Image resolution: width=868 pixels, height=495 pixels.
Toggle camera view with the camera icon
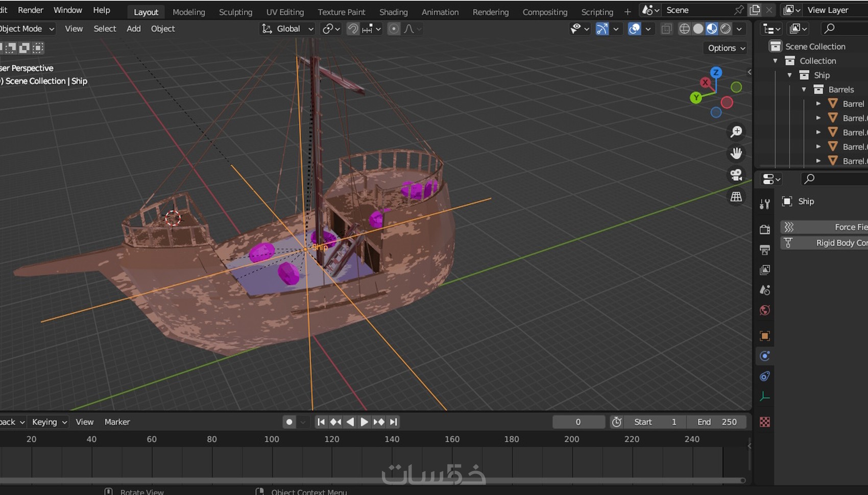tap(736, 175)
